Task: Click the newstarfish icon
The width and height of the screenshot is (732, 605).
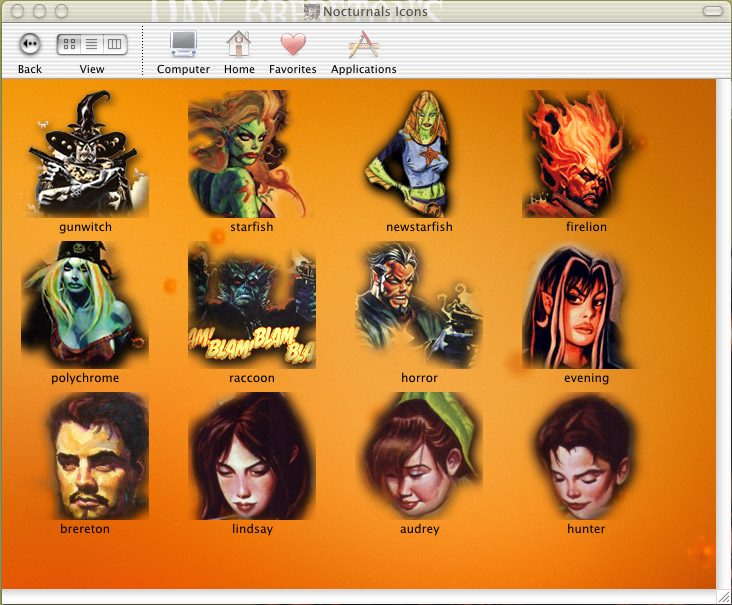Action: [x=418, y=155]
